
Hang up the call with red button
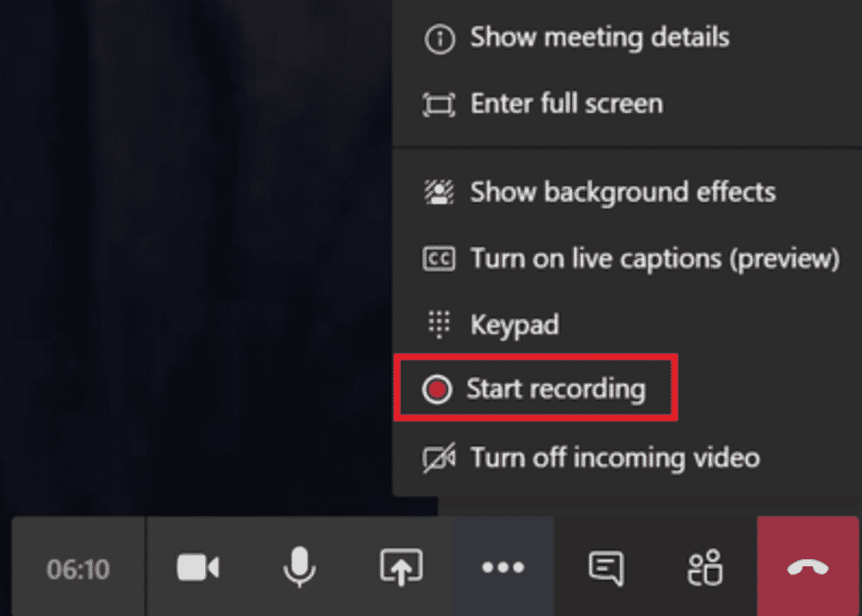(808, 567)
